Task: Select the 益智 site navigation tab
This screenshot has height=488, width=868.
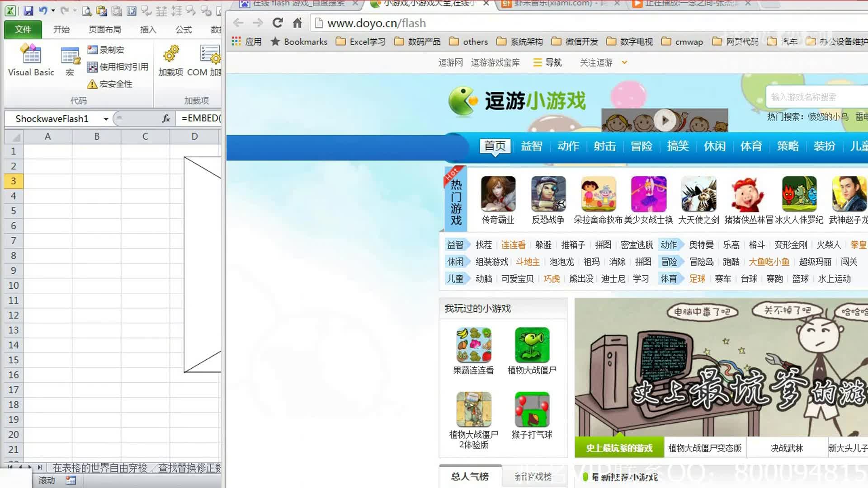Action: point(532,146)
